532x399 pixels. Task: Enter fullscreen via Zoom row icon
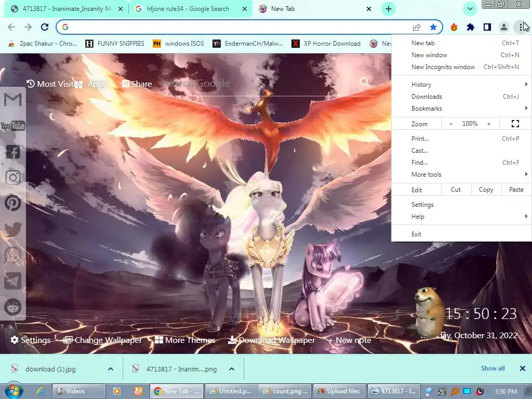point(515,124)
